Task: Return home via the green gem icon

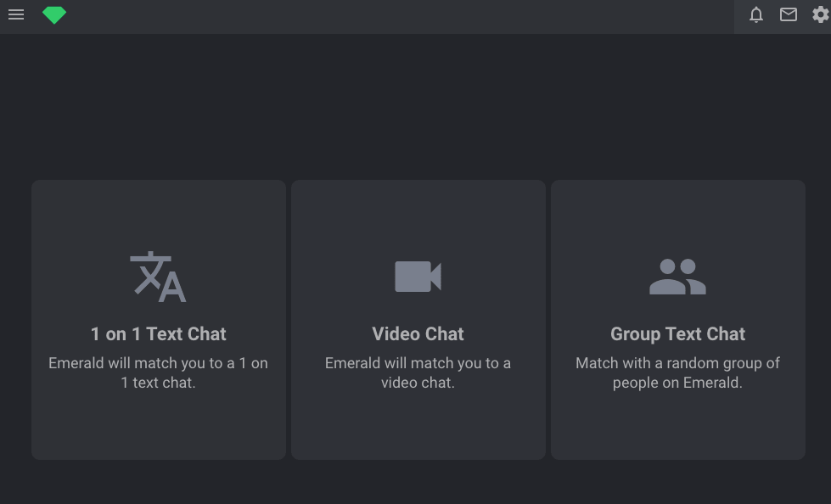Action: pos(53,14)
